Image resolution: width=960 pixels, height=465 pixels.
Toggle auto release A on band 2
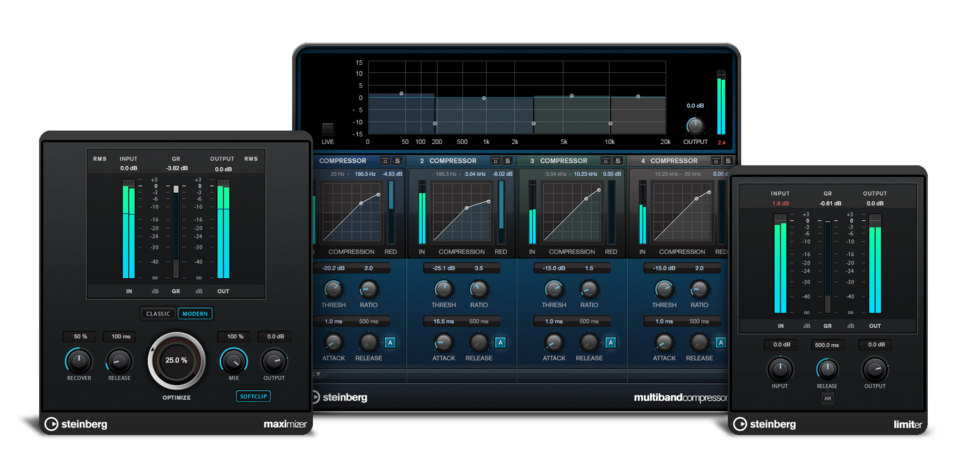pyautogui.click(x=500, y=343)
